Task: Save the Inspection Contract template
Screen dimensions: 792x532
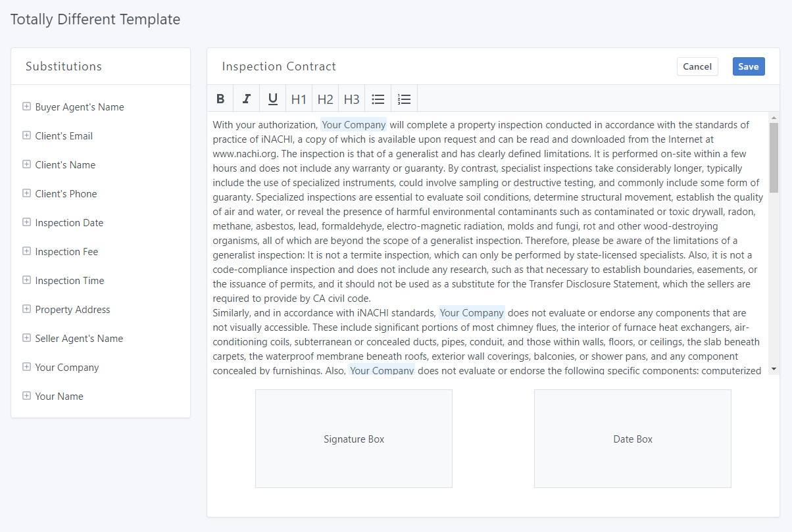Action: [x=749, y=66]
